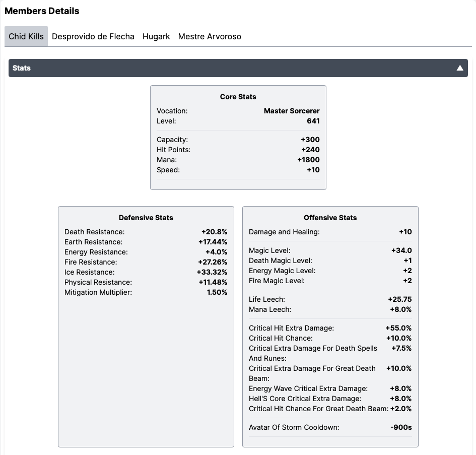Switch to the Desprovido de Flecha tab
This screenshot has width=476, height=455.
93,36
